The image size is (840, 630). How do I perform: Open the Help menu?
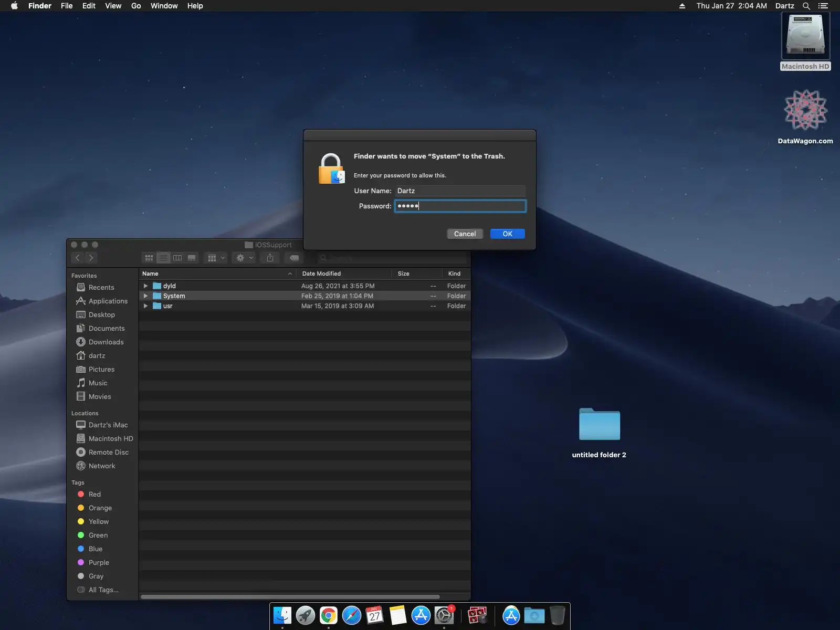click(x=195, y=6)
